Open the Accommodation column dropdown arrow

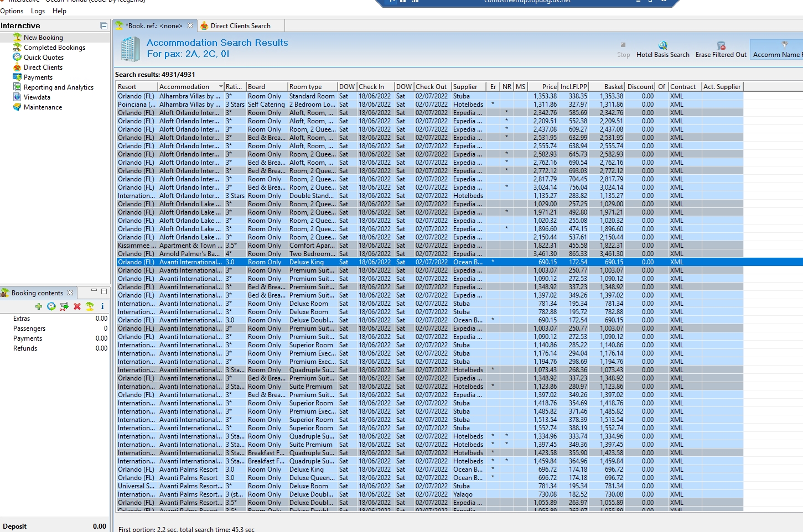coord(221,87)
